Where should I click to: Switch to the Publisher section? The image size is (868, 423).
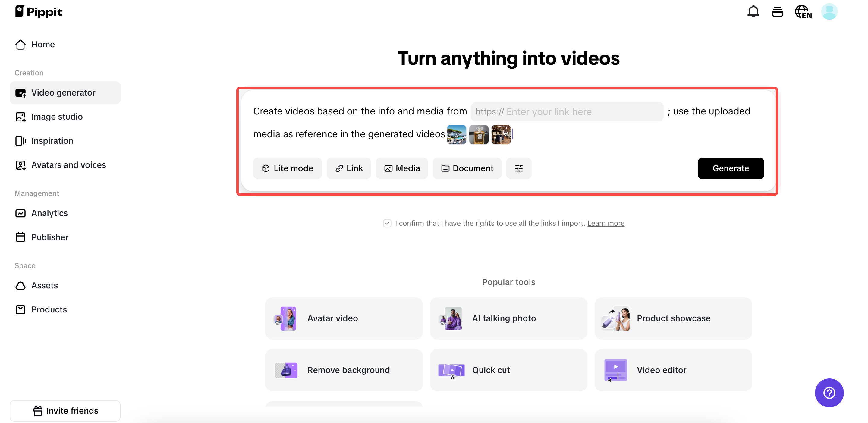point(50,237)
